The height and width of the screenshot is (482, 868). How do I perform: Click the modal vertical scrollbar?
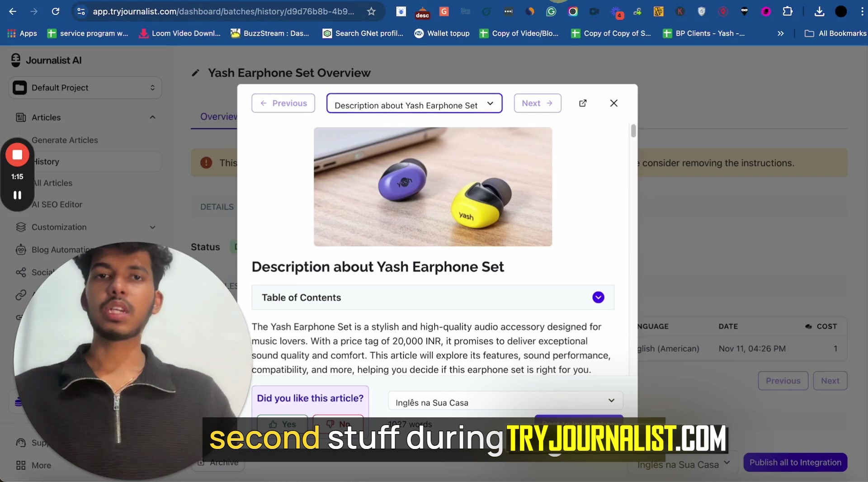pos(633,131)
